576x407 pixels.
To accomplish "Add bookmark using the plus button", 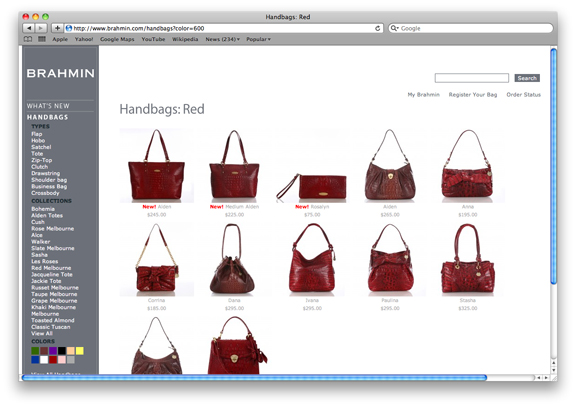I will (57, 28).
